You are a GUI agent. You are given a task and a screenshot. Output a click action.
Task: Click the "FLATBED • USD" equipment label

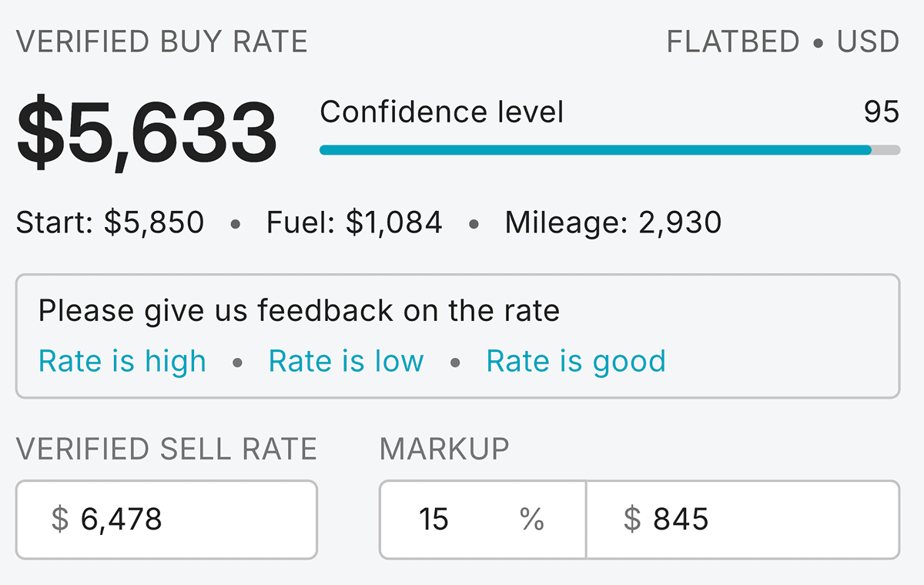coord(782,42)
